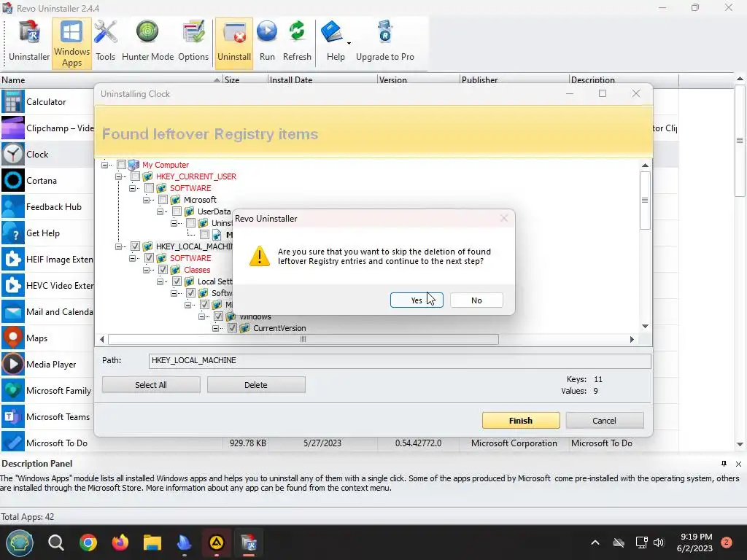
Task: Uncheck the HKEY_LOCAL_MACHINE checkbox
Action: point(135,246)
